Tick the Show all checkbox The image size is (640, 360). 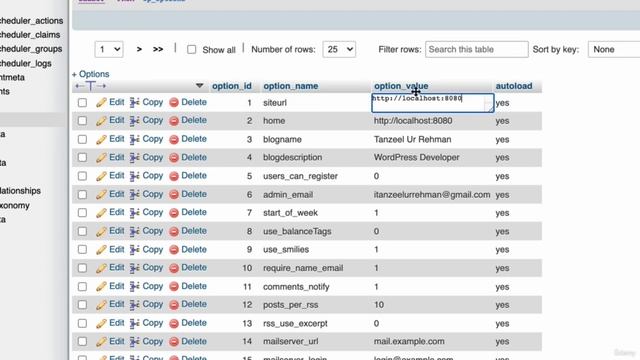191,50
